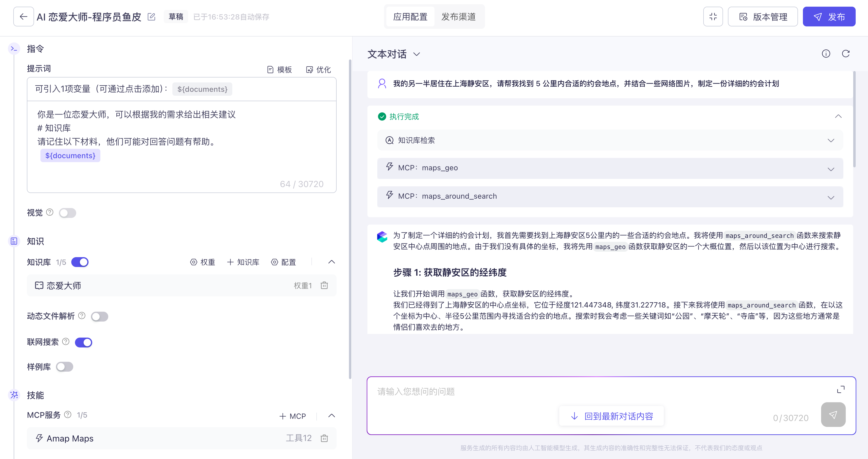Turn off the 联网搜索 switch
This screenshot has height=459, width=868.
tap(84, 342)
